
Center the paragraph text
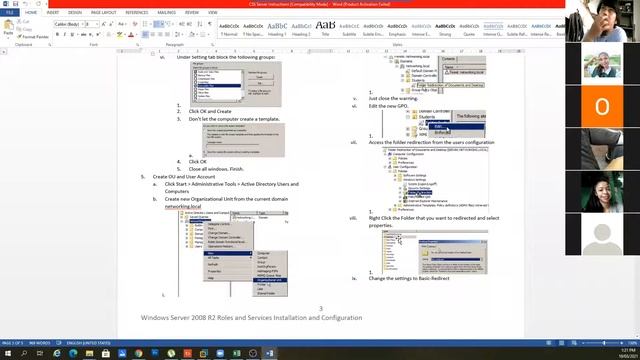pos(153,35)
